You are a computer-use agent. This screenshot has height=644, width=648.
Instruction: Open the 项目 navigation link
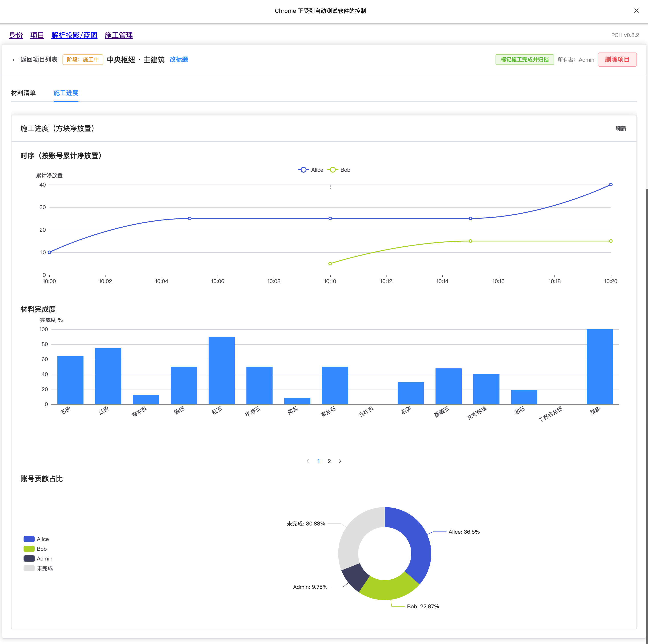click(37, 35)
